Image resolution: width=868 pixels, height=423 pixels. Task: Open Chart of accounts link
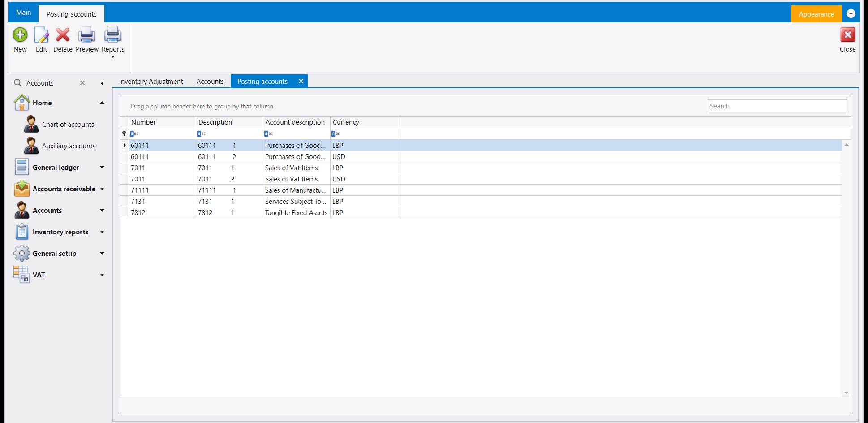tap(68, 125)
